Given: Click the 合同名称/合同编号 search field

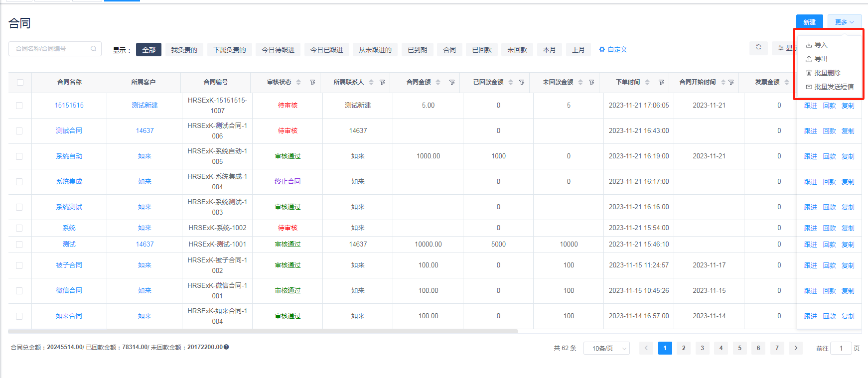Looking at the screenshot, I should click(x=50, y=49).
